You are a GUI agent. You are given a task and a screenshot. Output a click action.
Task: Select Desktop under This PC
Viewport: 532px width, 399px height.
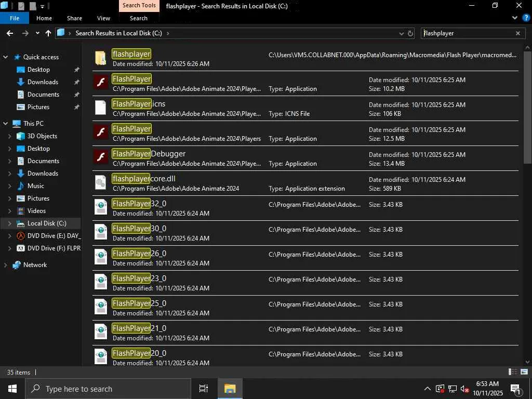[38, 149]
